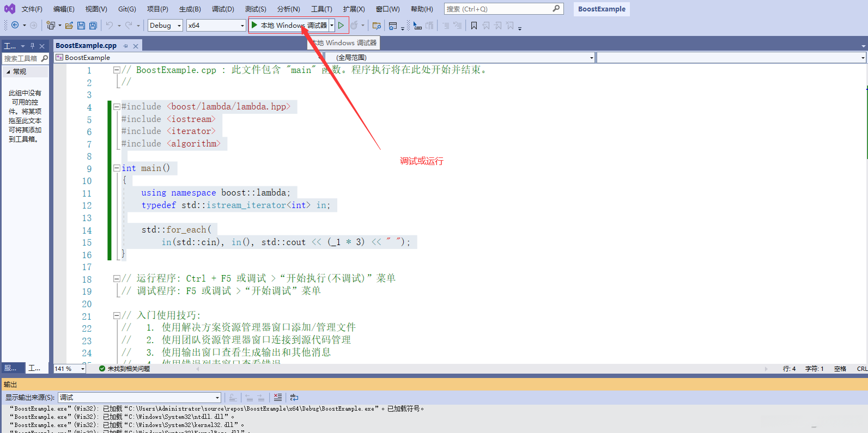The height and width of the screenshot is (433, 868).
Task: Toggle word wrap in the output panel
Action: (x=294, y=398)
